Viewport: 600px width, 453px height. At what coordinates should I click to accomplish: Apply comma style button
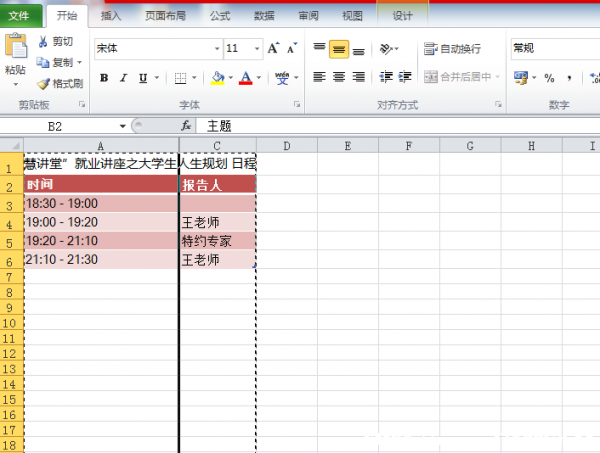(569, 78)
